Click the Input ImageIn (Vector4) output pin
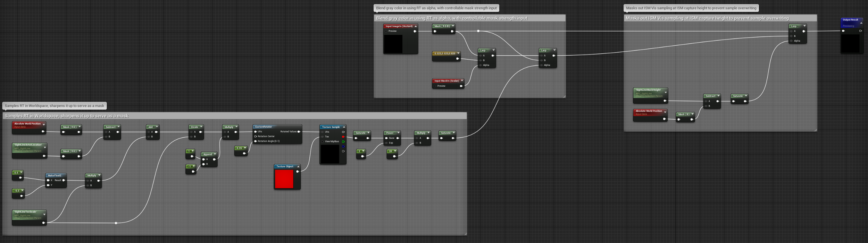The width and height of the screenshot is (868, 243). pos(415,31)
